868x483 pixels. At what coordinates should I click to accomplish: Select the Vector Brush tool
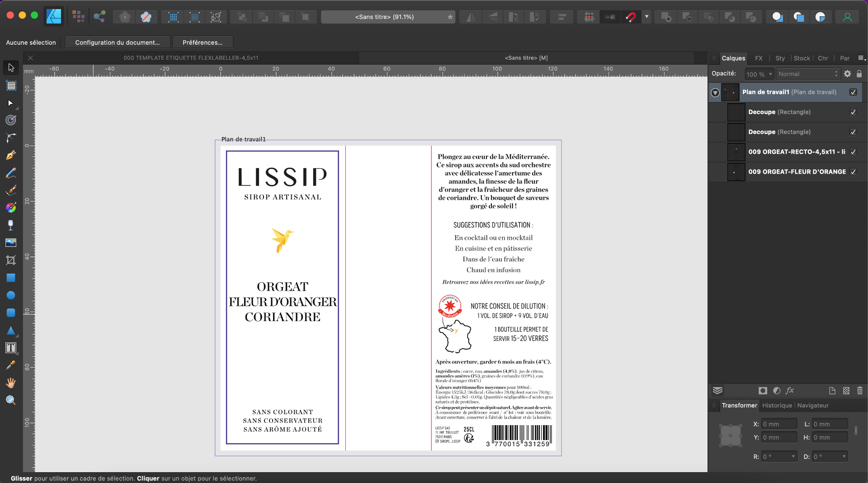pos(11,173)
